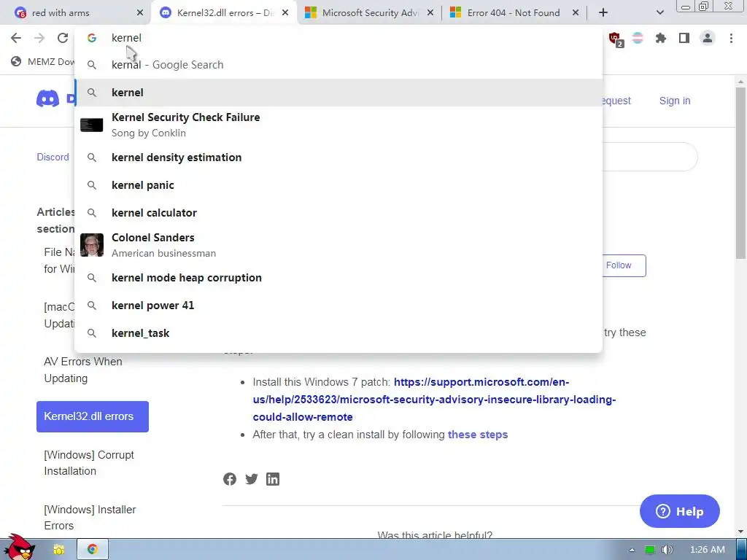The height and width of the screenshot is (560, 747).
Task: Open the Chrome profile avatar
Action: (708, 38)
